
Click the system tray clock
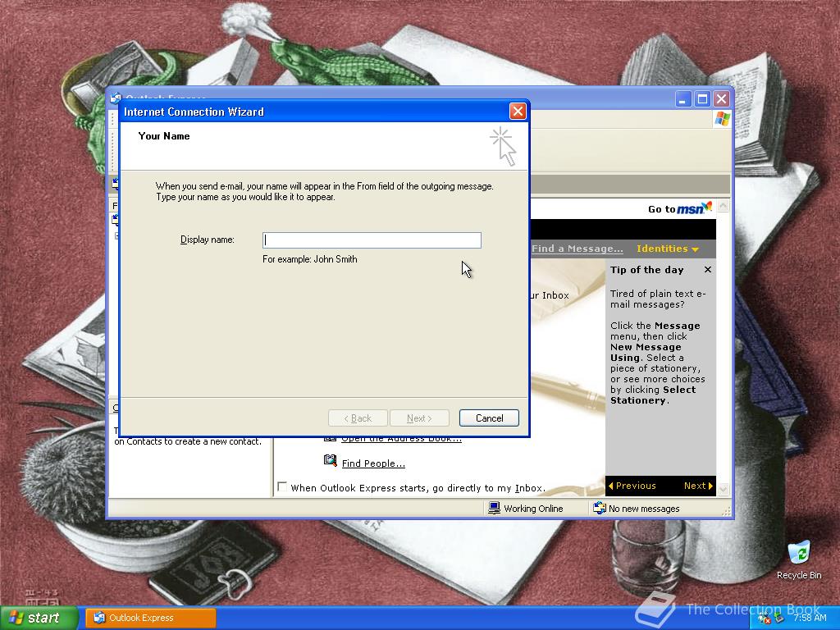[x=810, y=618]
